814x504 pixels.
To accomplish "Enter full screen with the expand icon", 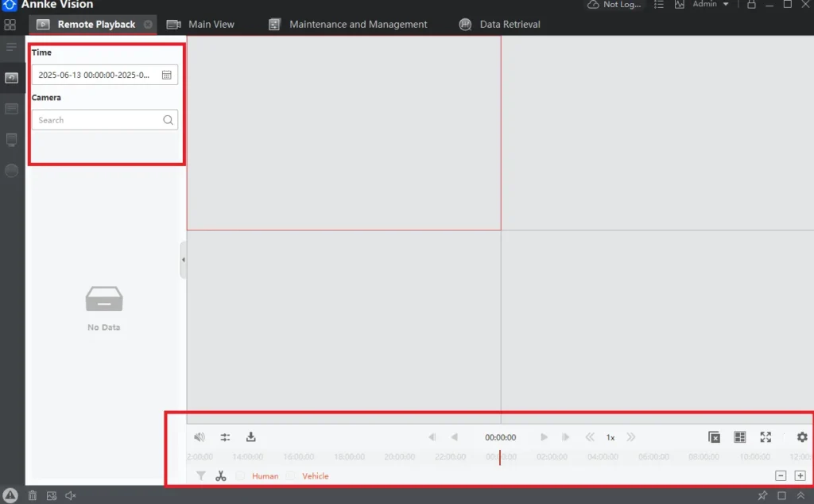I will (x=766, y=437).
